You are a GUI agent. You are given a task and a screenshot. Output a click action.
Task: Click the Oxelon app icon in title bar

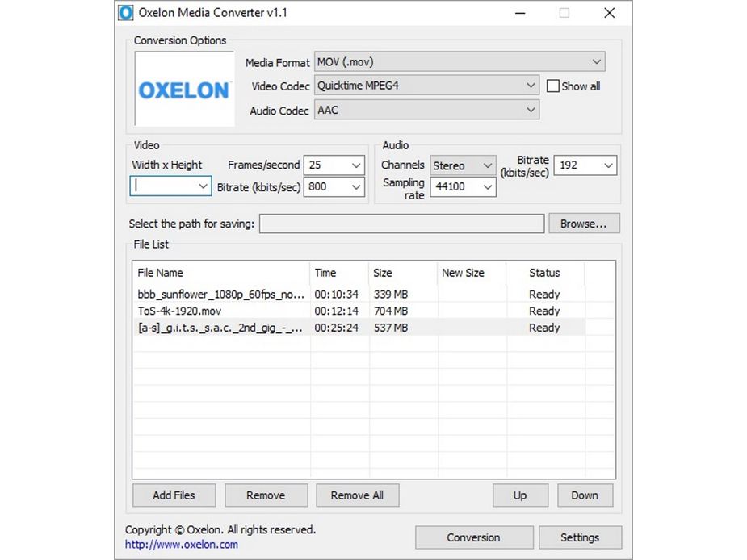[126, 13]
